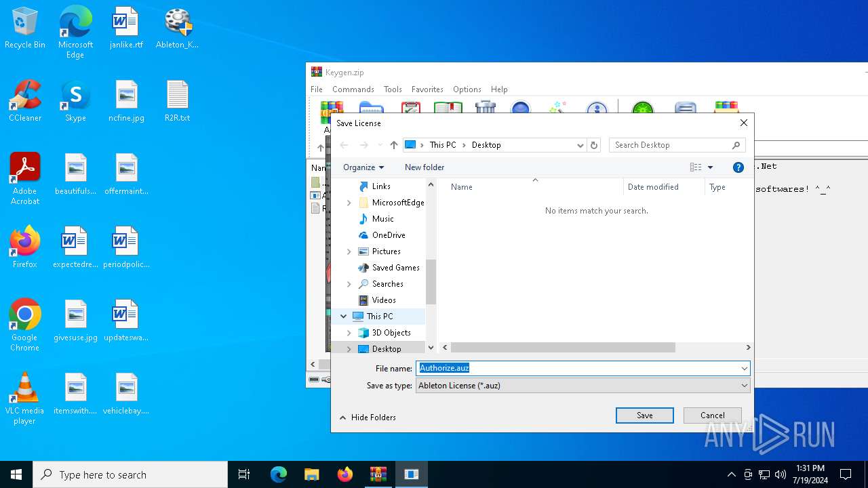Click the taskbar search box
The height and width of the screenshot is (488, 868).
click(x=130, y=474)
